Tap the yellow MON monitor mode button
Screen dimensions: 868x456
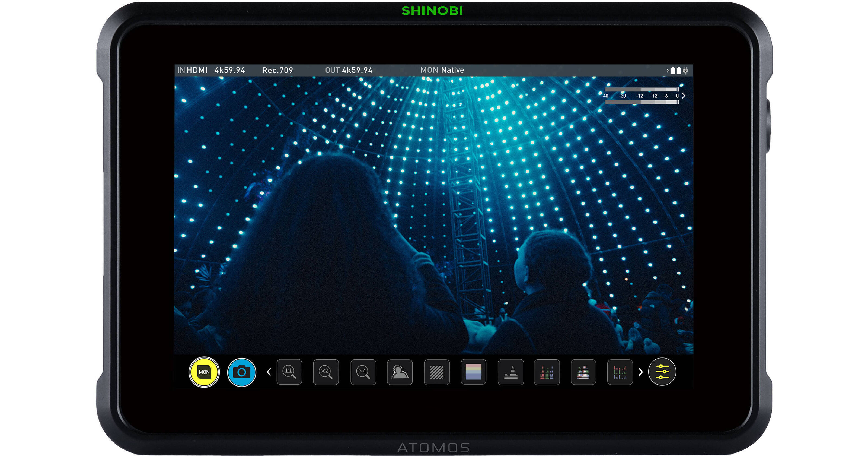coord(204,372)
